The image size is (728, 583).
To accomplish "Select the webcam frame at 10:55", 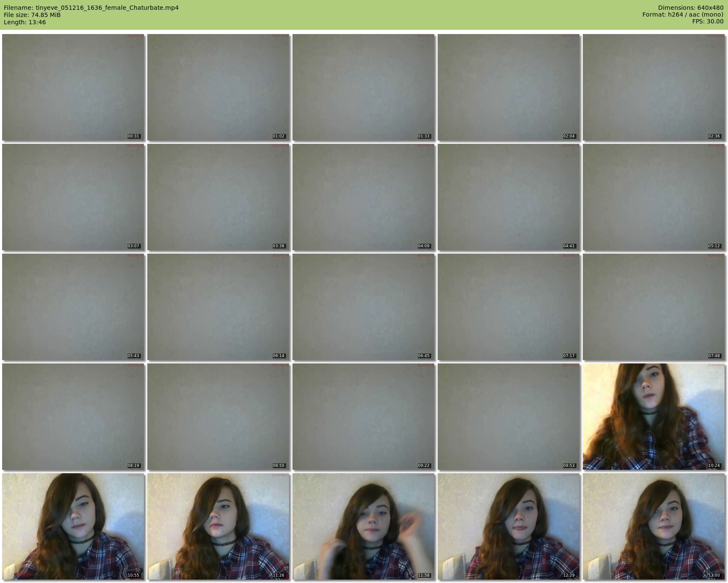I will pos(73,526).
